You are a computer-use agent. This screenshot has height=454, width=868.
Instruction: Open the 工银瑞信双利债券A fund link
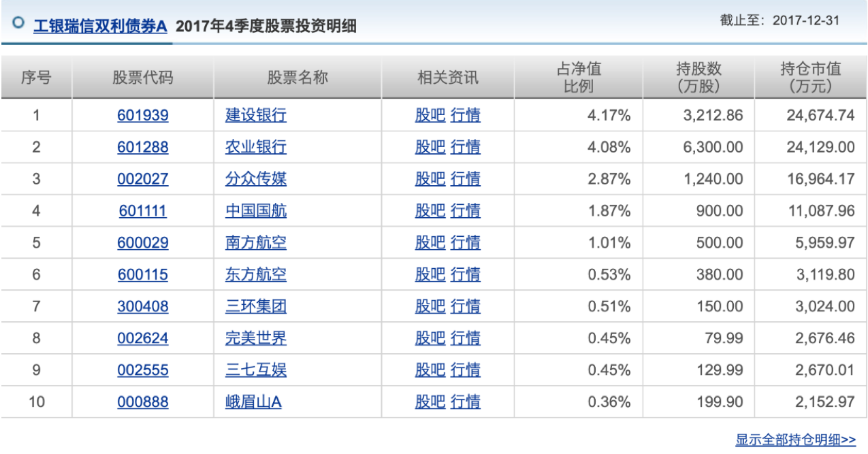[100, 27]
